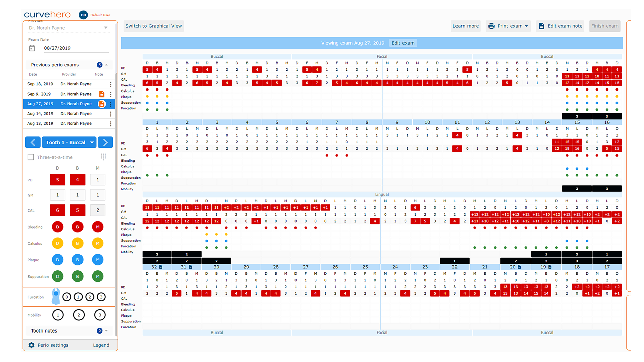Select Mobility grade 3
644x362 pixels.
tap(100, 315)
